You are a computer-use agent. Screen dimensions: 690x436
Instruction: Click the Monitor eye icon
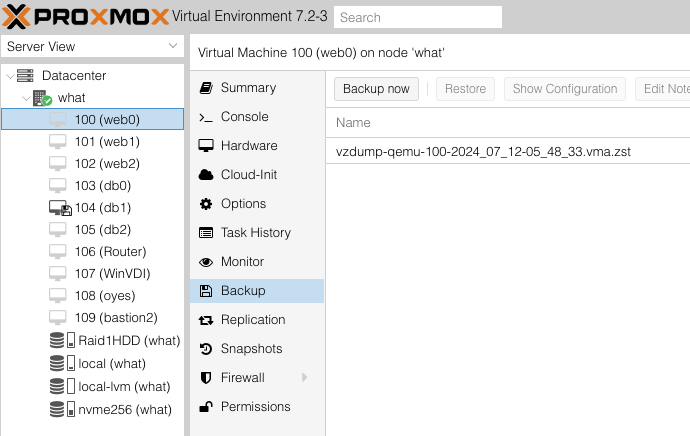[206, 262]
